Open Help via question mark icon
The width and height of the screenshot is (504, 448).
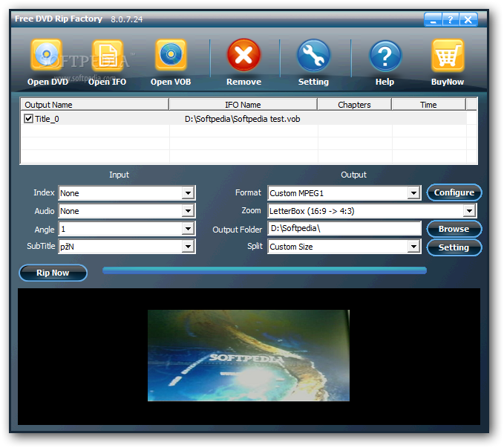(x=384, y=56)
